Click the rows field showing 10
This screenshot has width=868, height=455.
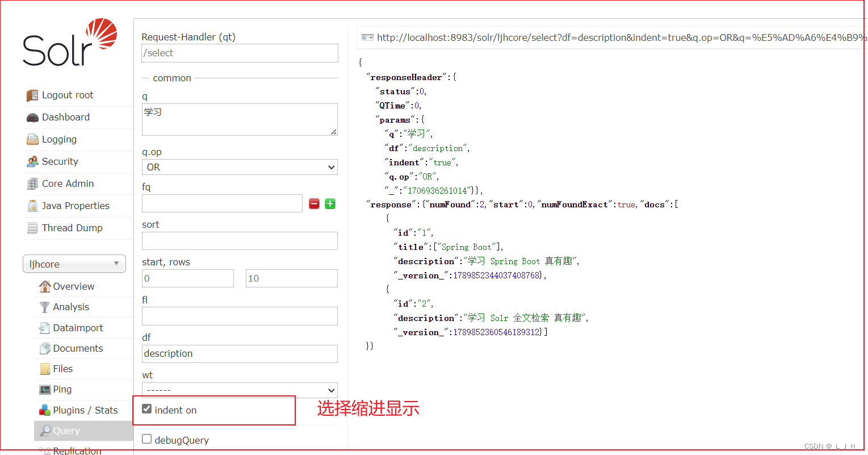click(x=292, y=278)
